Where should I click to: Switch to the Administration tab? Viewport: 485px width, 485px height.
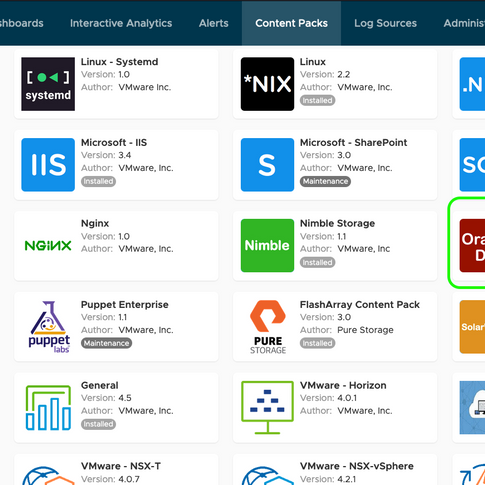(x=464, y=23)
